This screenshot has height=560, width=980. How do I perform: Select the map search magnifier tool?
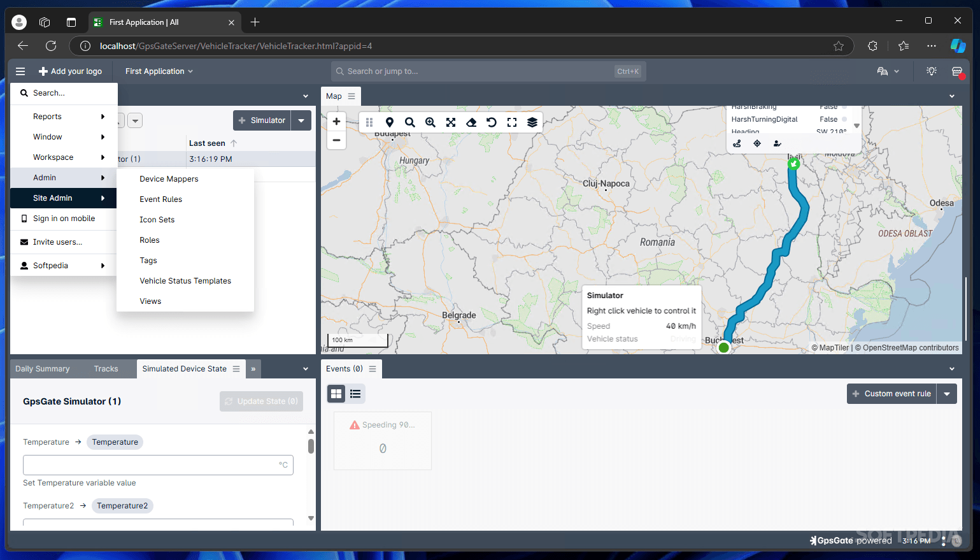click(410, 122)
